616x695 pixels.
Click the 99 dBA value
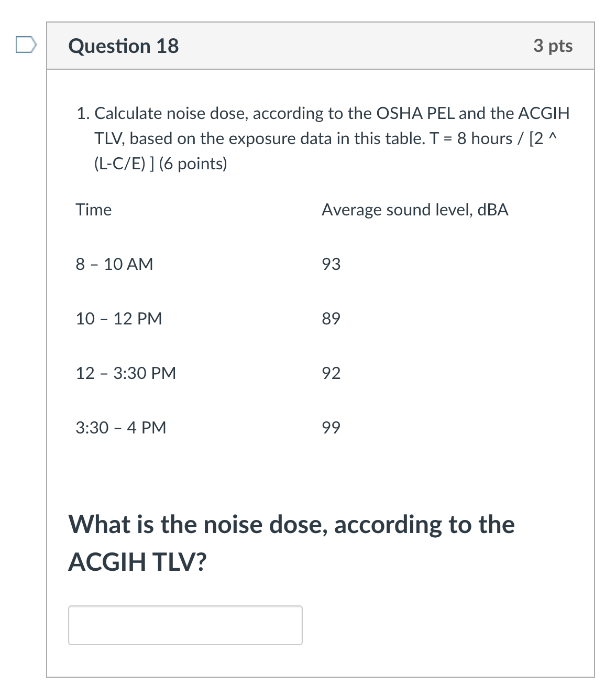331,428
